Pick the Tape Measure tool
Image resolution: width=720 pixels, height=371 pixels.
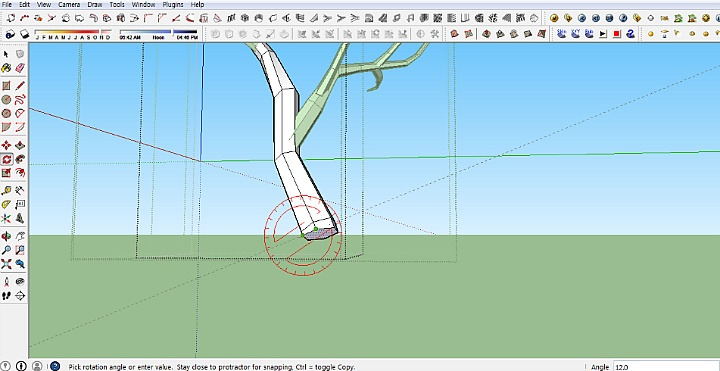(x=6, y=191)
